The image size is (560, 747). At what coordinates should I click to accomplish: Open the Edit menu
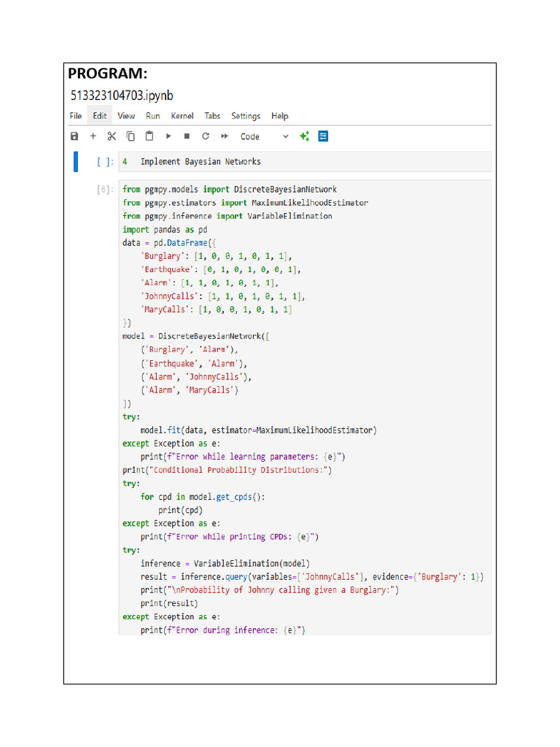point(99,116)
